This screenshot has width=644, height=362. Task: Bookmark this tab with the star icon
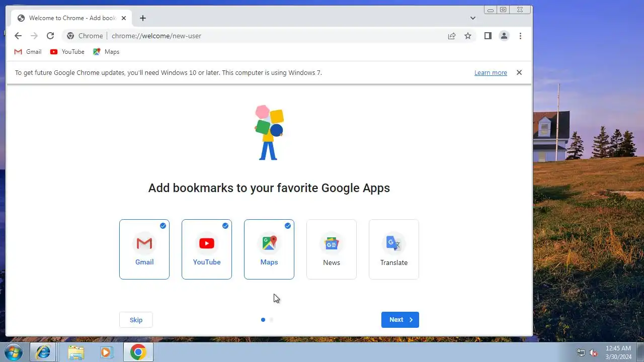point(468,36)
